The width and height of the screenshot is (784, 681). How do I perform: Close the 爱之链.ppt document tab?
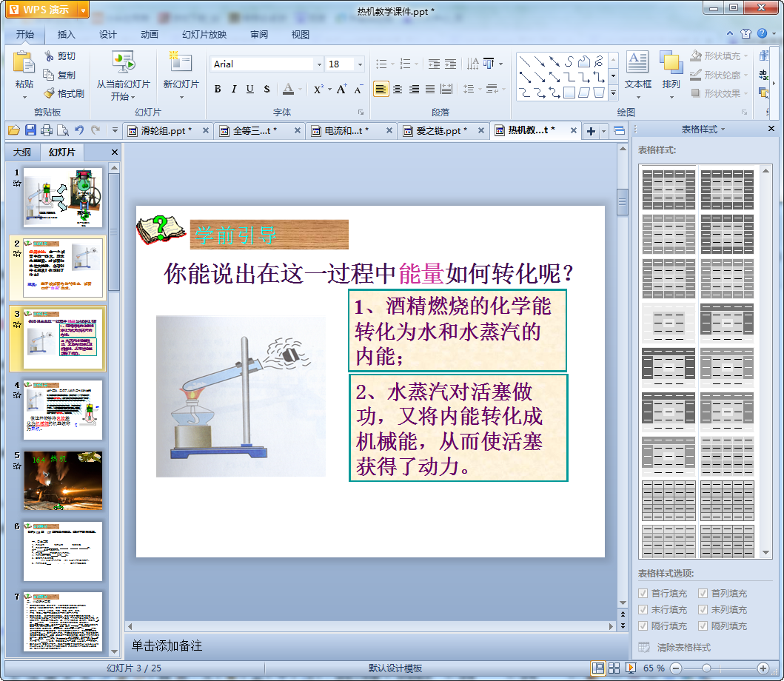pyautogui.click(x=481, y=130)
